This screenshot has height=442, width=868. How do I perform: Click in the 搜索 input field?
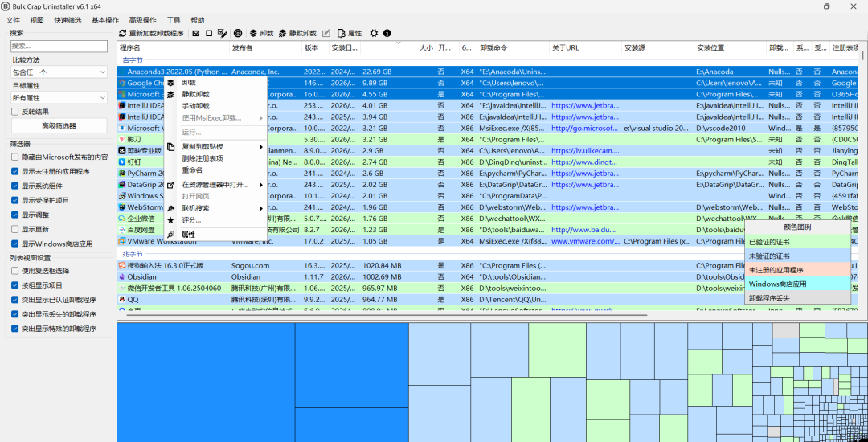point(59,46)
